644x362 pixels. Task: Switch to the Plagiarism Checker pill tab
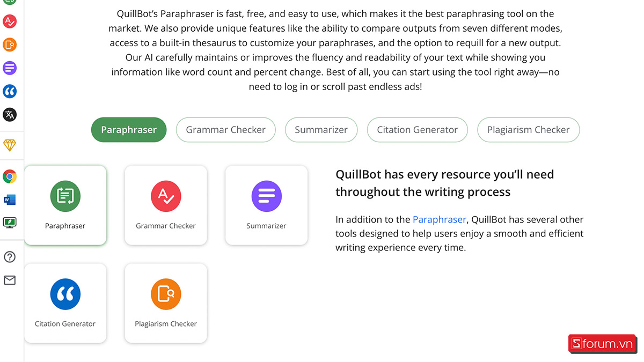coord(528,130)
